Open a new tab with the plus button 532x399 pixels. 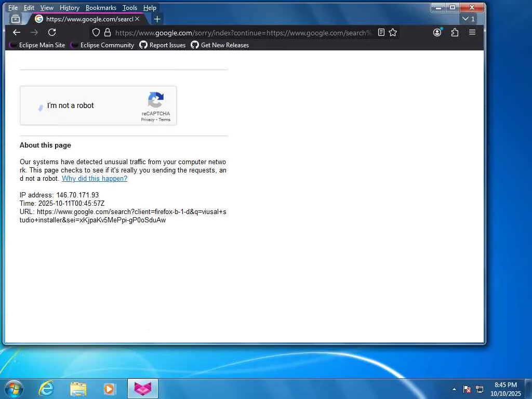pyautogui.click(x=157, y=19)
